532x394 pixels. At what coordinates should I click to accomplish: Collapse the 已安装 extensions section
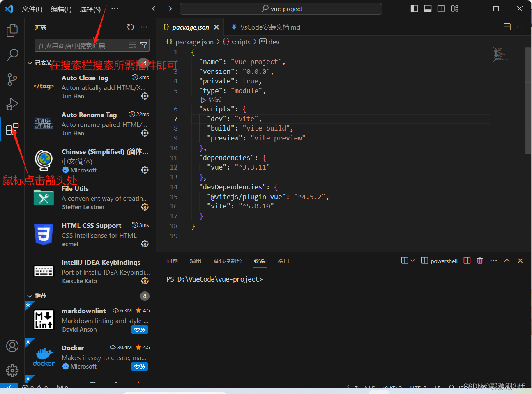29,63
